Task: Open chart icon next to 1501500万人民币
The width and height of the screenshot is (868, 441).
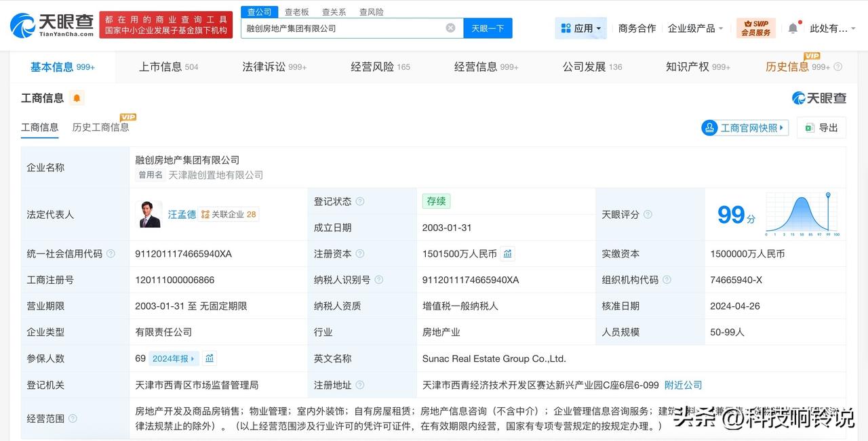Action: click(x=508, y=253)
